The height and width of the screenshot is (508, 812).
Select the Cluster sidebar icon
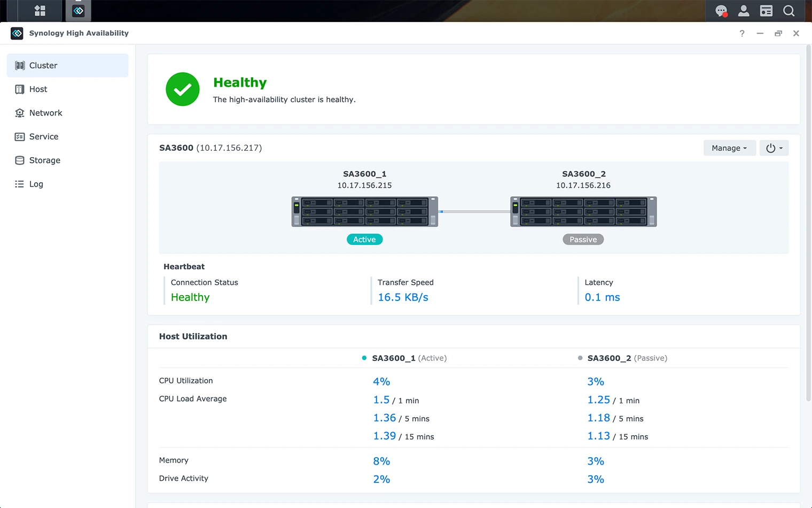point(20,65)
